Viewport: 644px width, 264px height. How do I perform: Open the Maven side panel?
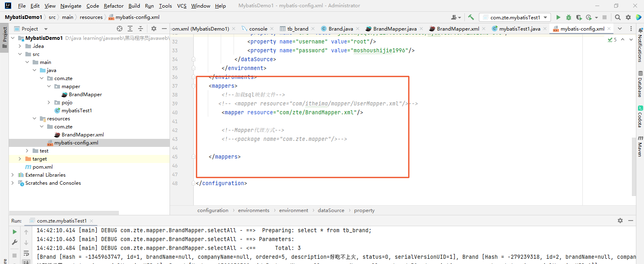point(640,146)
